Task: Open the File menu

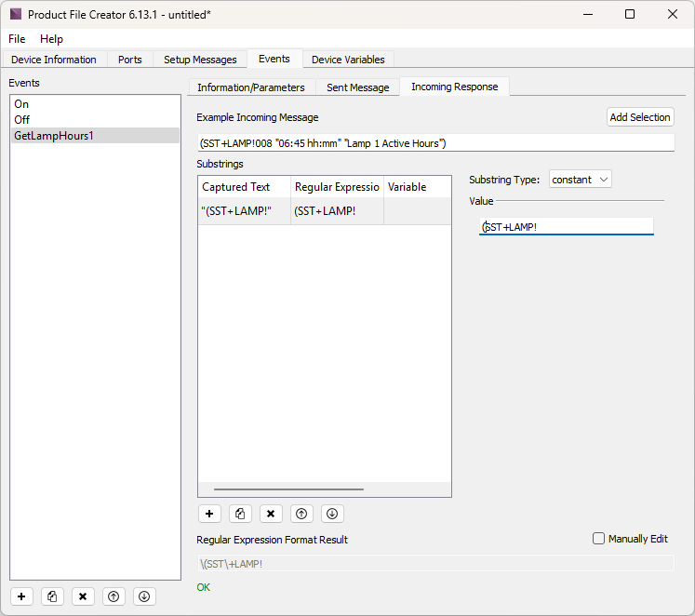Action: pyautogui.click(x=18, y=39)
